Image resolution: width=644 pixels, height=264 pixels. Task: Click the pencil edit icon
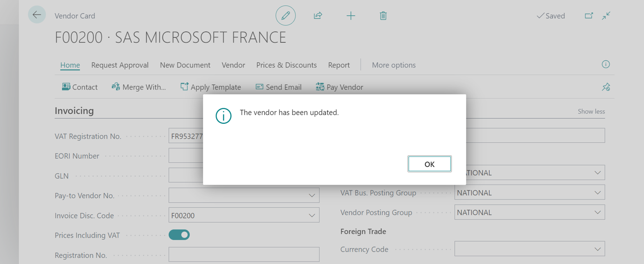pyautogui.click(x=285, y=16)
